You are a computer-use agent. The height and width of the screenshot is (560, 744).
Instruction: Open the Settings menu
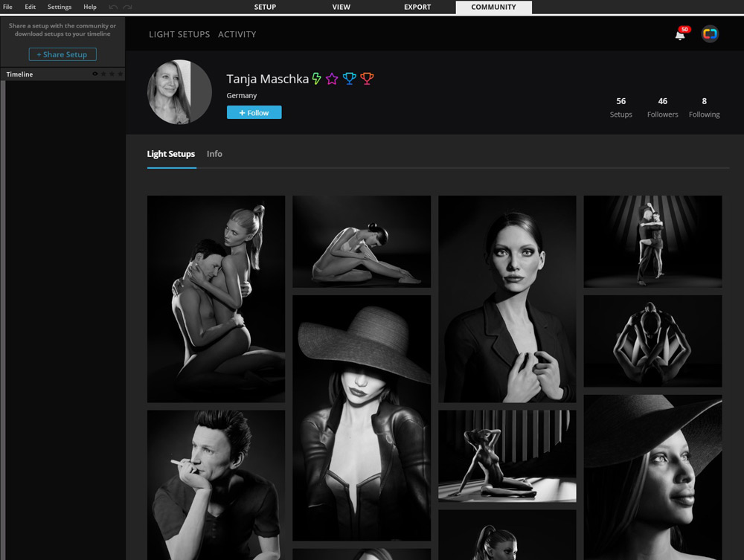point(60,7)
